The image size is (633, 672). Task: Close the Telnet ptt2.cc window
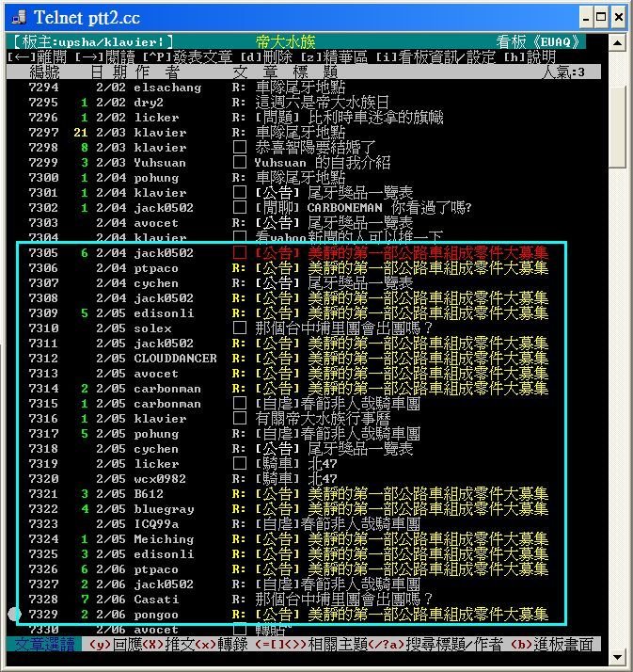618,18
